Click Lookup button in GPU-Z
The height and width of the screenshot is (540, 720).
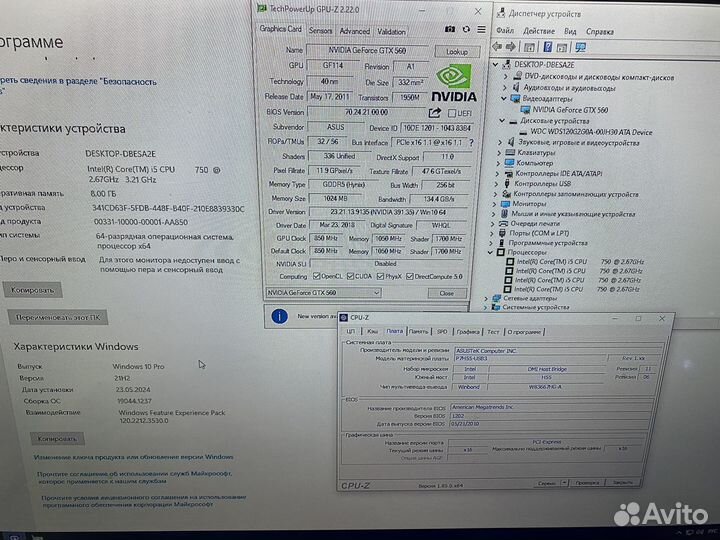click(457, 51)
